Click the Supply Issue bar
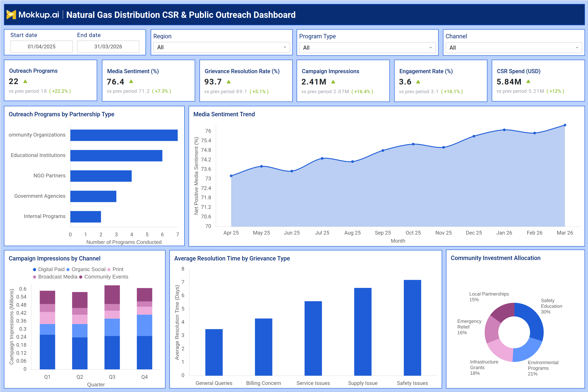This screenshot has height=392, width=588. click(x=363, y=332)
